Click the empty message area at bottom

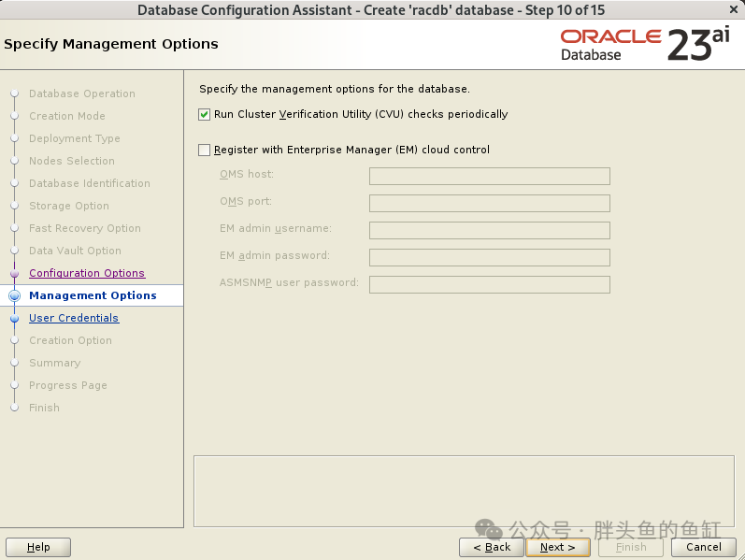pos(464,491)
